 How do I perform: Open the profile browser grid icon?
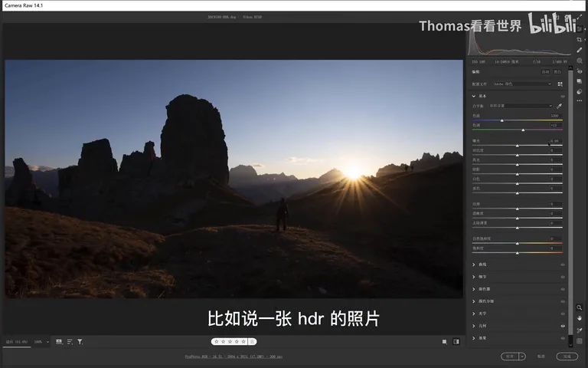560,84
